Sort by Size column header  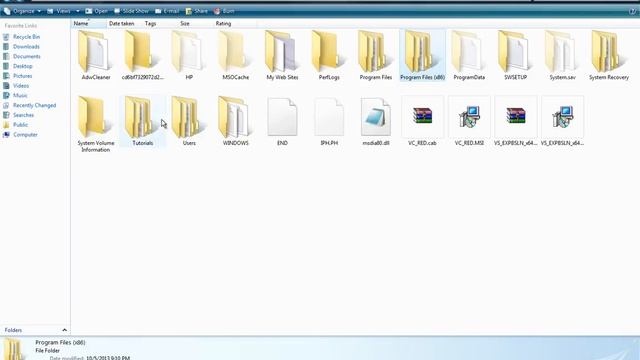185,24
